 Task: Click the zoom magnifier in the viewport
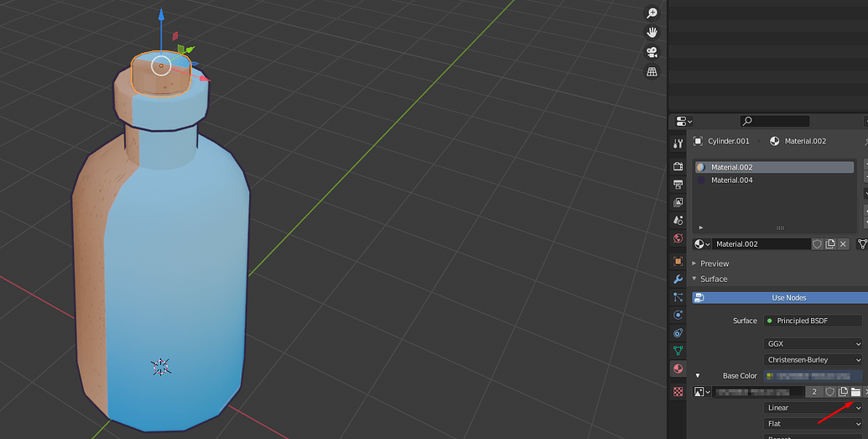coord(652,13)
